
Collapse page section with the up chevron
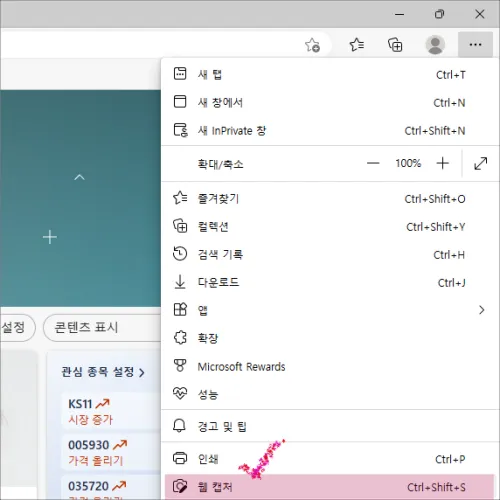[79, 177]
